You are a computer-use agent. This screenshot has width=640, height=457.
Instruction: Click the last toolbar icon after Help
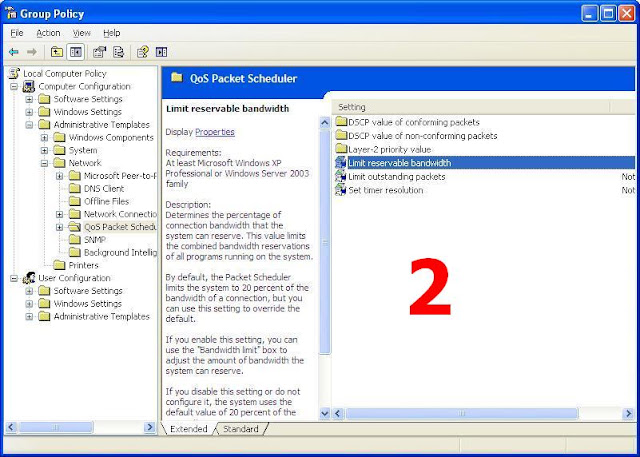(x=161, y=52)
